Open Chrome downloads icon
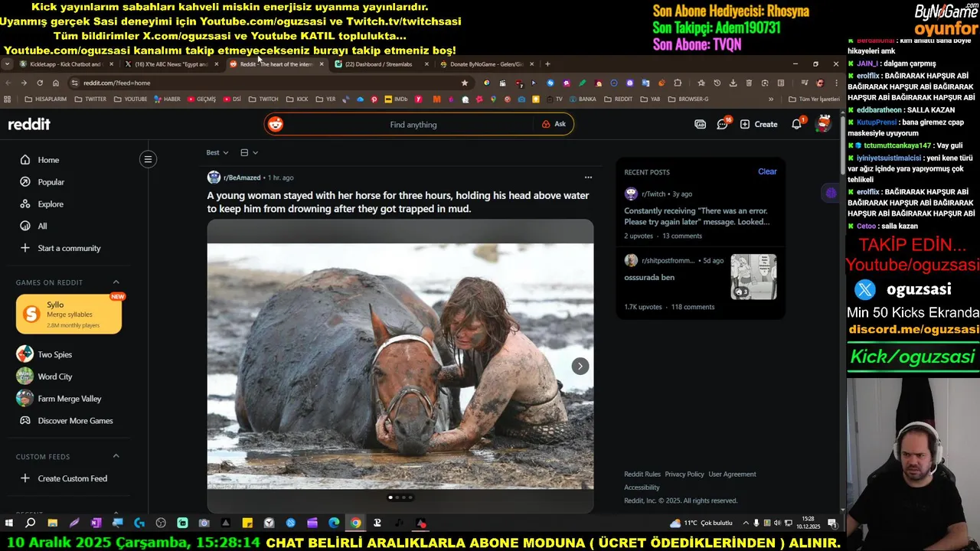 coord(733,83)
